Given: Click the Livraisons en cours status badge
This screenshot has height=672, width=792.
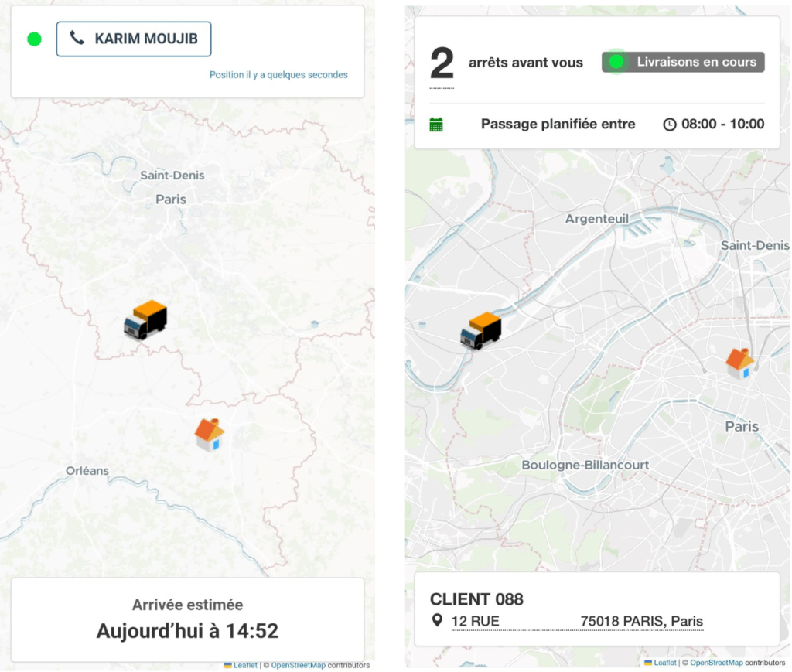Looking at the screenshot, I should point(683,62).
